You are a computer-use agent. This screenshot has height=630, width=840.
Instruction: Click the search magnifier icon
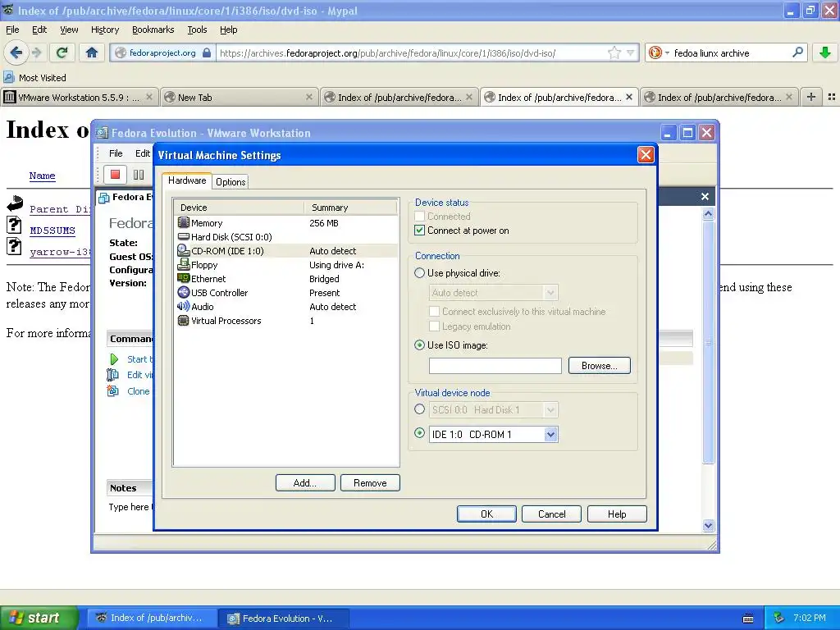point(797,52)
